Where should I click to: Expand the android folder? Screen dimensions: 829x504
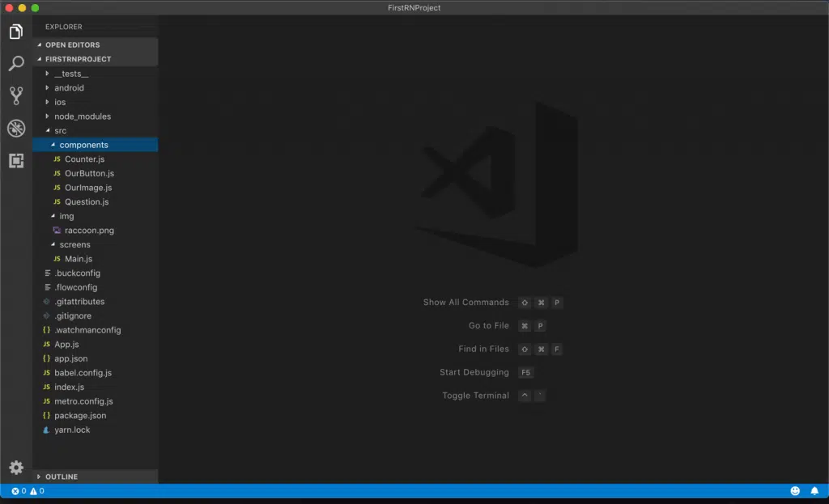tap(69, 88)
